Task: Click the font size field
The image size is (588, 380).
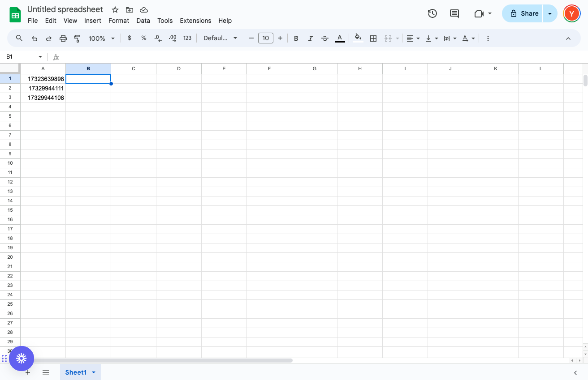Action: point(266,38)
